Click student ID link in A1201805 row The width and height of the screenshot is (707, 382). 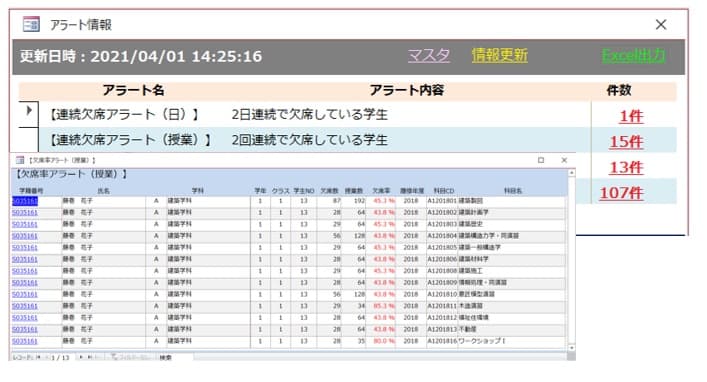[25, 248]
